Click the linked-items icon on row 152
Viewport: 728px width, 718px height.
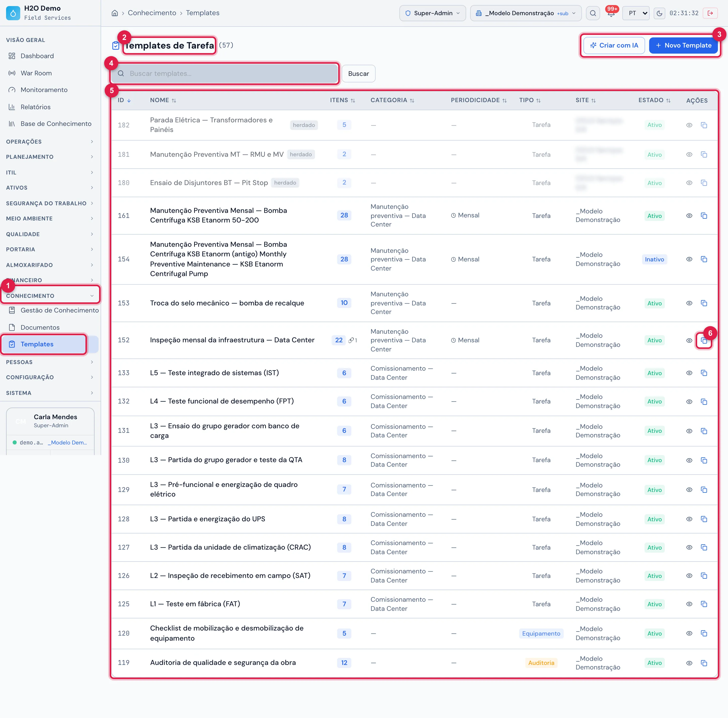(353, 340)
